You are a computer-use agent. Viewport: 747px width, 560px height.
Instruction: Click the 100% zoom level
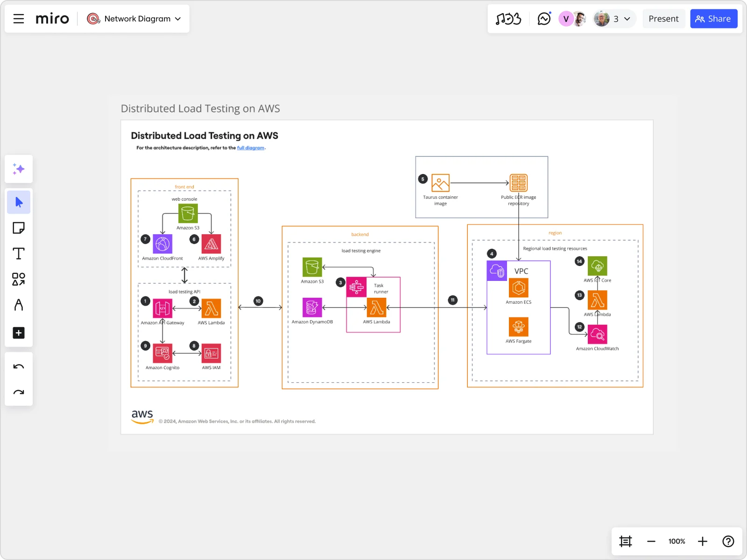(x=677, y=541)
